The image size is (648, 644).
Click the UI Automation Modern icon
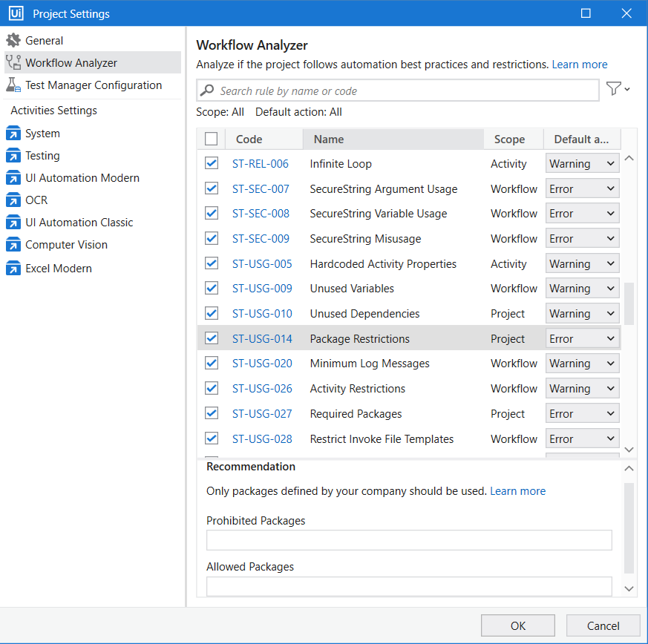(x=13, y=178)
